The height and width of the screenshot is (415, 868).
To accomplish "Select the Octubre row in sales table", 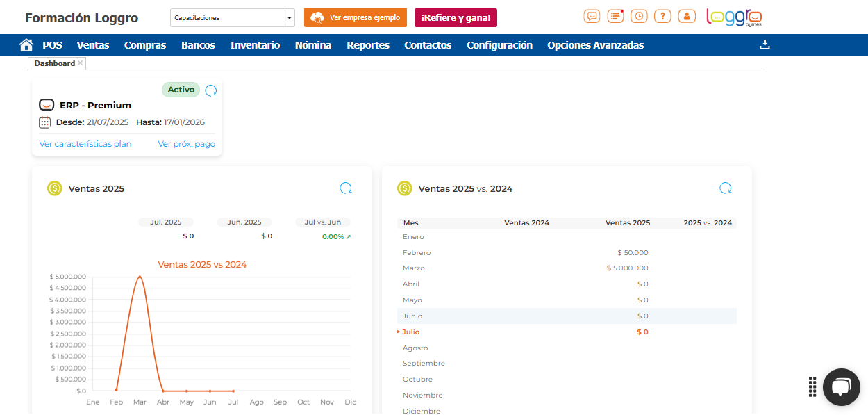I will point(567,380).
